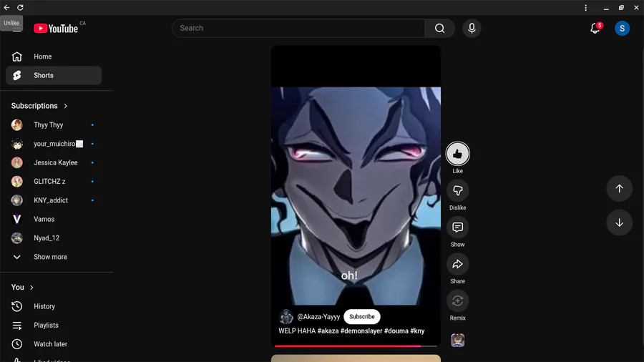Open Watch later
The width and height of the screenshot is (644, 362).
(54, 344)
